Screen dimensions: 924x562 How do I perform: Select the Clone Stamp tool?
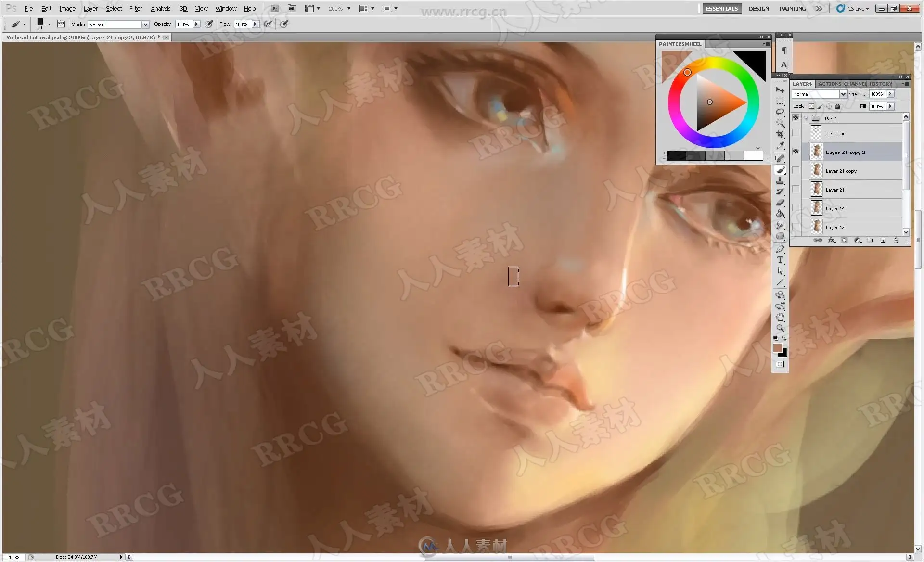pyautogui.click(x=780, y=180)
